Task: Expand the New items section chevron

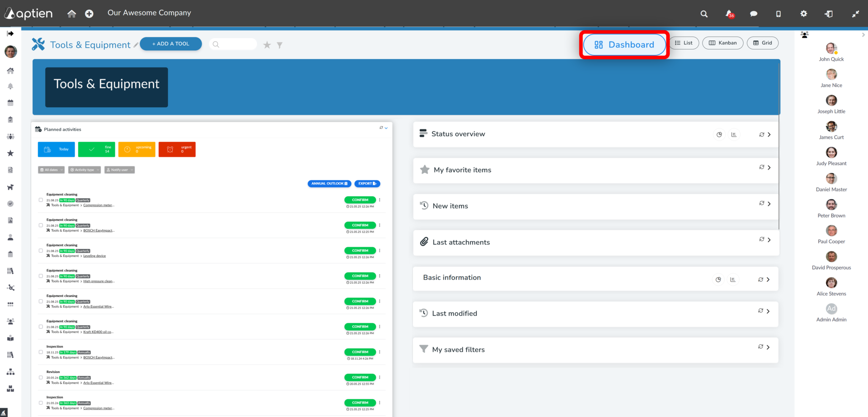Action: click(769, 204)
